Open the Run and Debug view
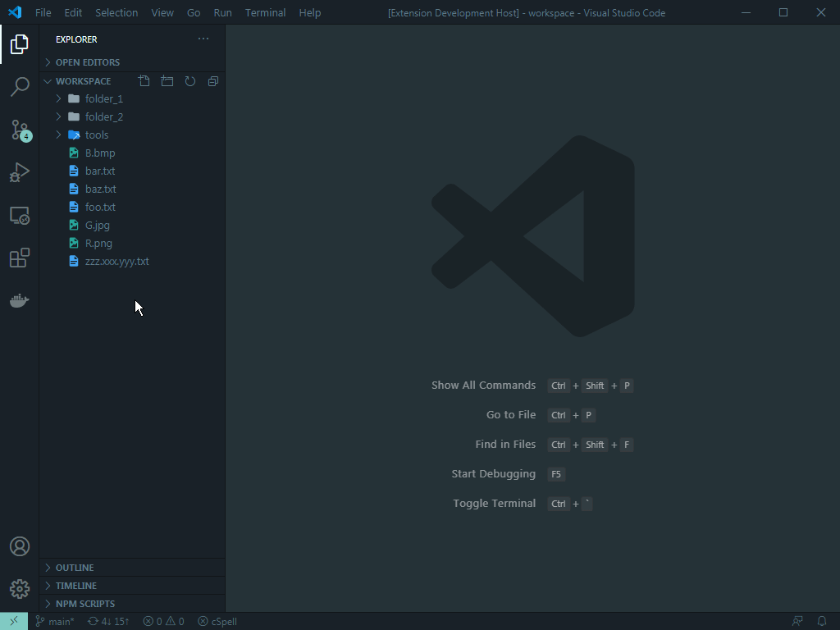 pyautogui.click(x=20, y=172)
